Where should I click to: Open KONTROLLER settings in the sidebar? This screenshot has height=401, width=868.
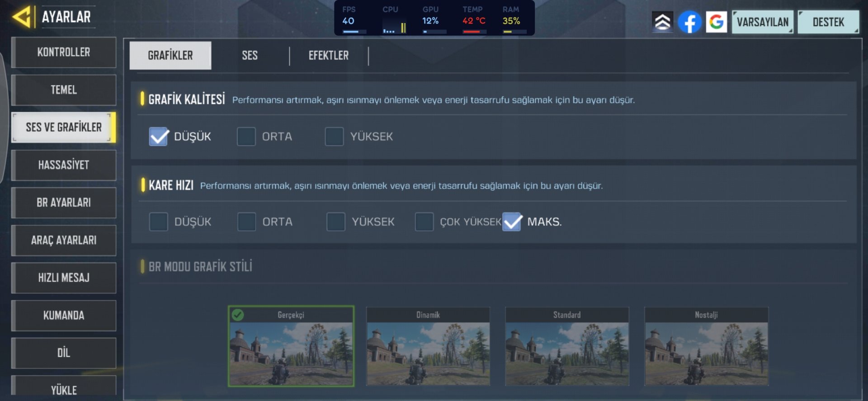tap(64, 52)
